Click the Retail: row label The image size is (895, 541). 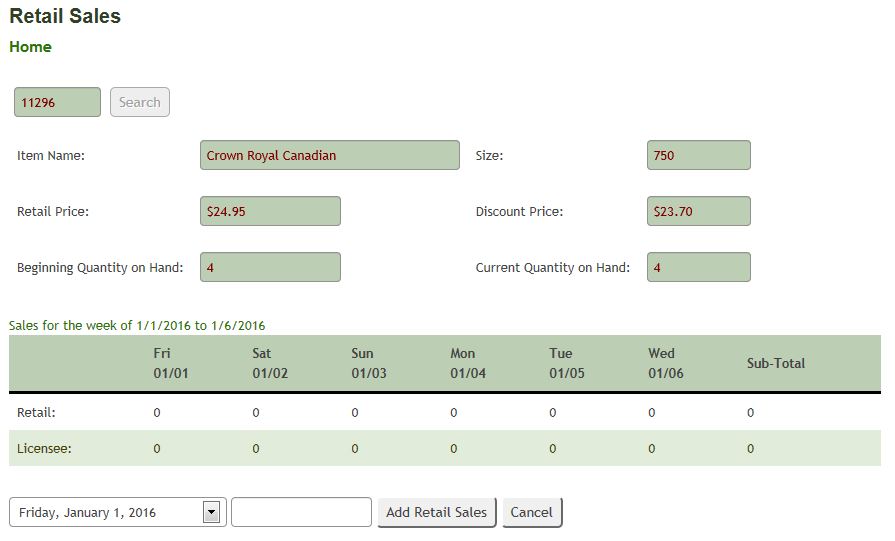click(37, 413)
